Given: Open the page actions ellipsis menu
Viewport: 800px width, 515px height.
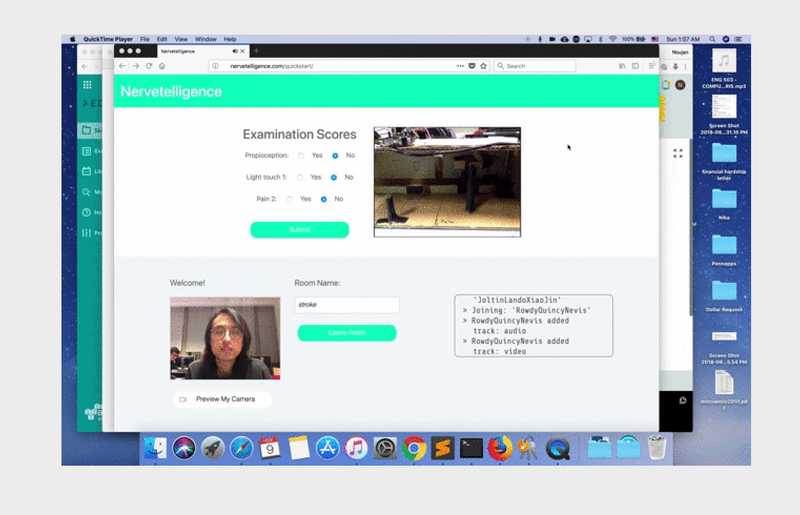Looking at the screenshot, I should (x=460, y=66).
